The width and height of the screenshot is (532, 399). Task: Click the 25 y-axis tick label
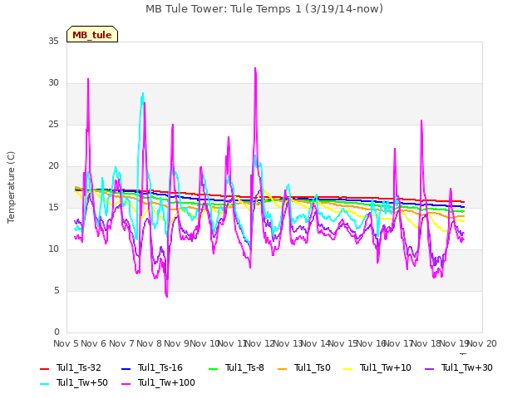(53, 124)
